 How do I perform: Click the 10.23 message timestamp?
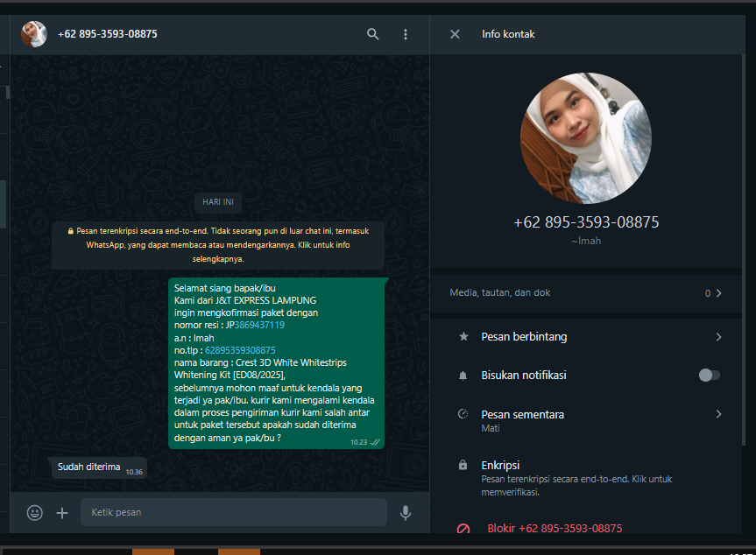[x=358, y=442]
